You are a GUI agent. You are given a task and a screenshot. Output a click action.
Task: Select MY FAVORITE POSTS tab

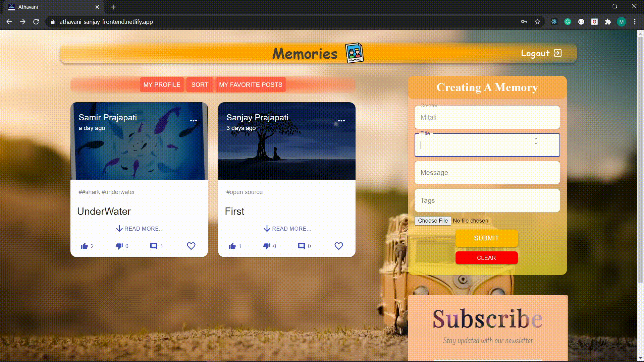pyautogui.click(x=250, y=84)
